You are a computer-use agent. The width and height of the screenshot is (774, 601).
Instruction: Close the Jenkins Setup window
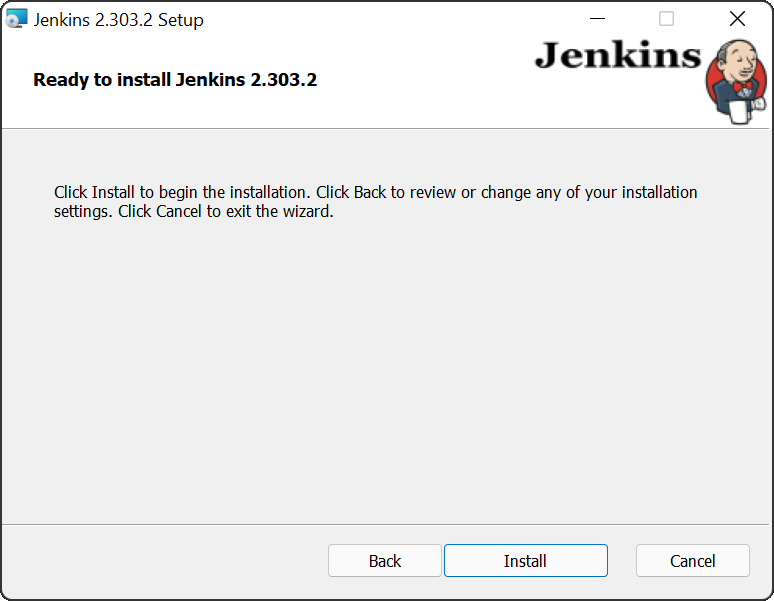coord(737,19)
